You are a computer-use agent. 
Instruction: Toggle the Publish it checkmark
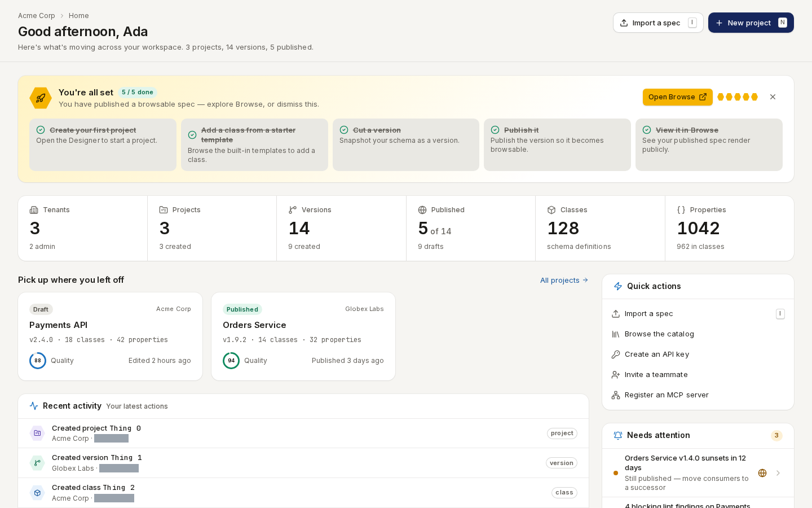point(495,130)
